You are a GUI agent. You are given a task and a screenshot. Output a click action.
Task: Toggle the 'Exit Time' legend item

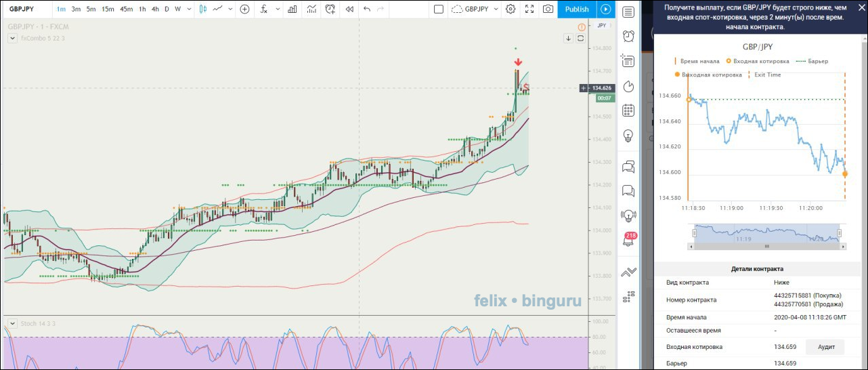[763, 75]
